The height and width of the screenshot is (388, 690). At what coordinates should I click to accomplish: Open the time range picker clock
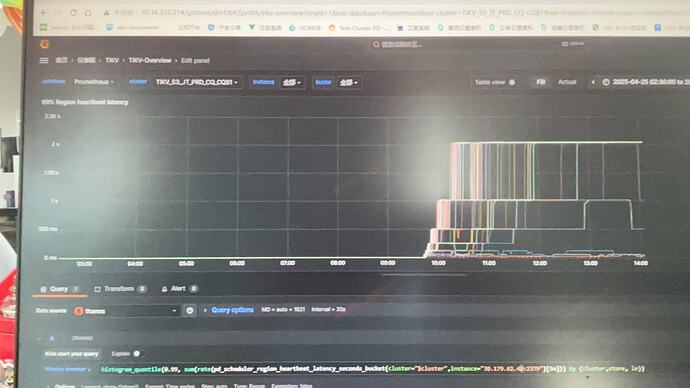click(606, 82)
